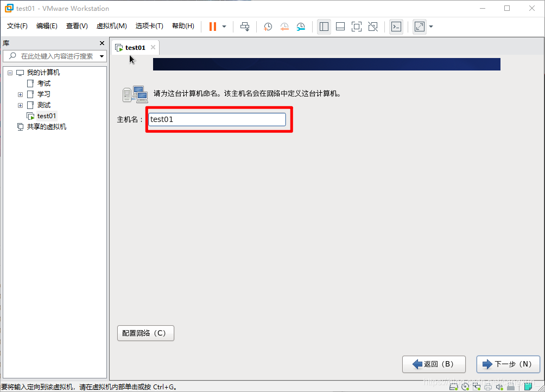The image size is (545, 392).
Task: Pause the running virtual machine
Action: pos(213,27)
